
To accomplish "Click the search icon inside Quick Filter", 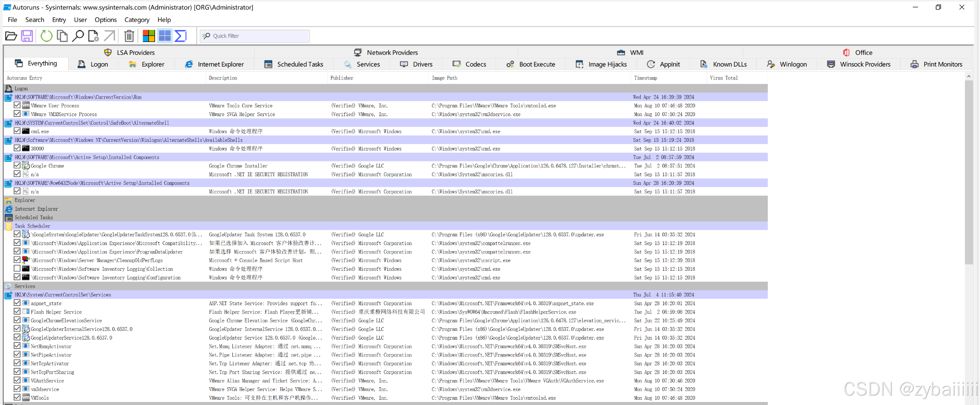I will click(x=206, y=36).
